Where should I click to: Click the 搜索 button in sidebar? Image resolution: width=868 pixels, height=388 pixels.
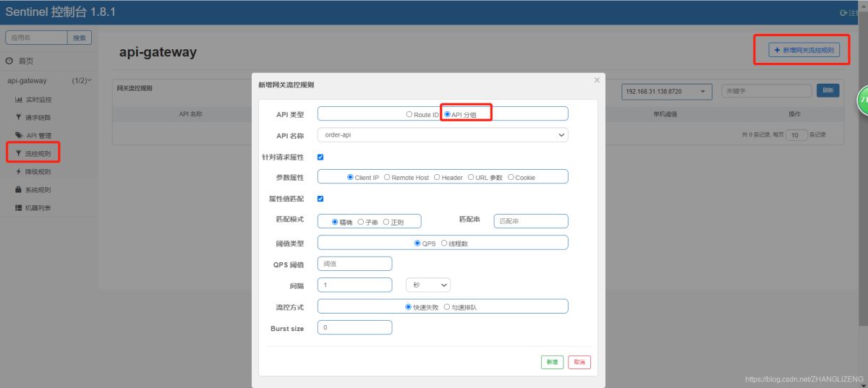click(80, 38)
